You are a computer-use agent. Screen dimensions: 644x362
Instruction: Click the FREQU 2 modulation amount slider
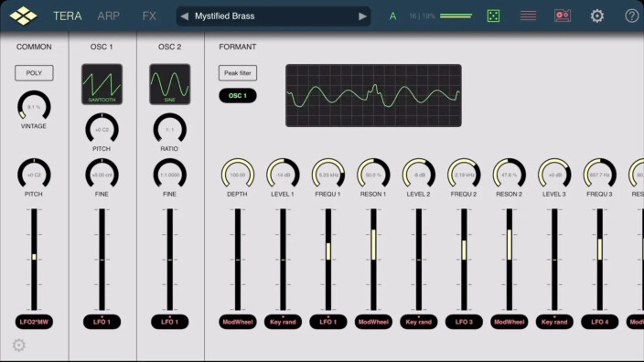[x=464, y=260]
